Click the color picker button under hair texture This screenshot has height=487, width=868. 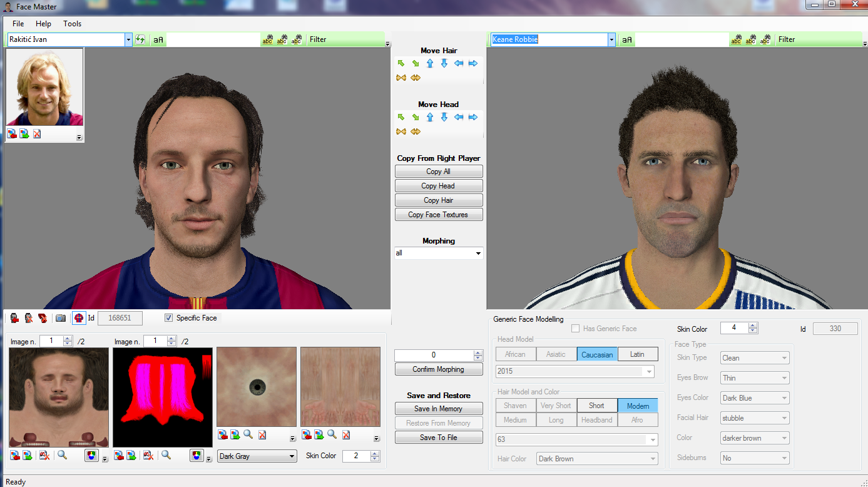tap(196, 455)
